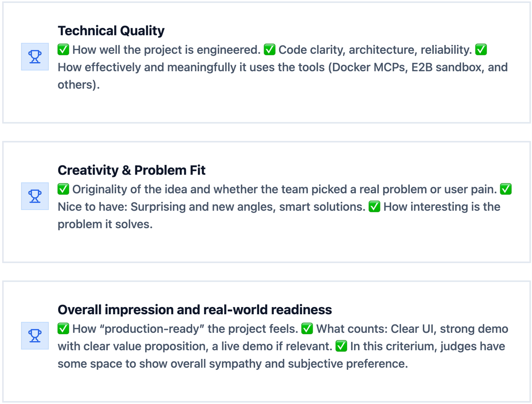Click checkmark before 'How well the project is engineered'
The image size is (532, 404).
click(63, 50)
